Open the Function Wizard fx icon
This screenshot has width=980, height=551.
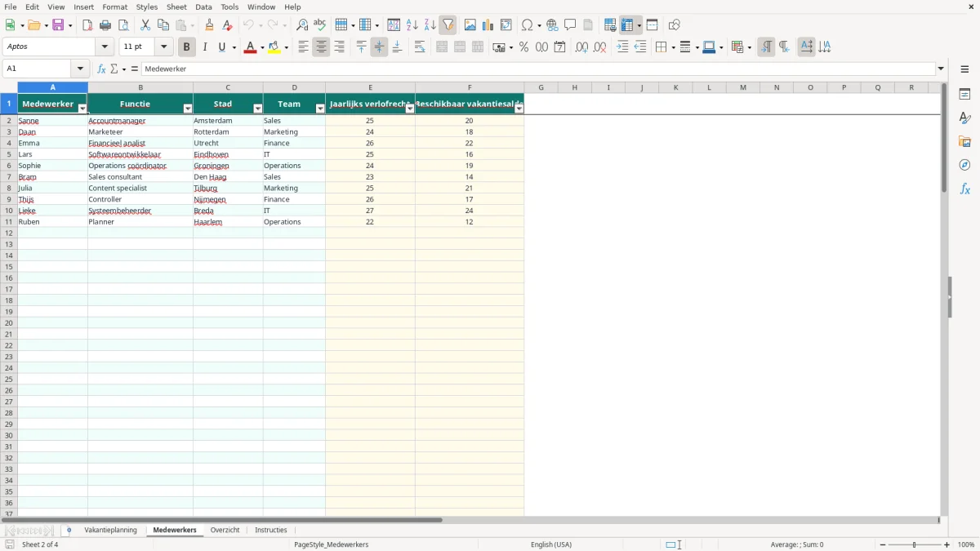[x=101, y=69]
